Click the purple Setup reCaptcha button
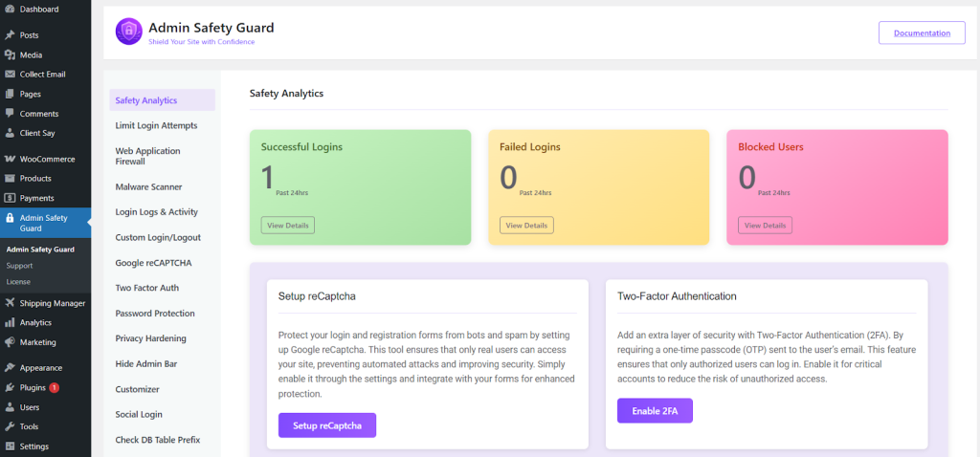 coord(327,425)
